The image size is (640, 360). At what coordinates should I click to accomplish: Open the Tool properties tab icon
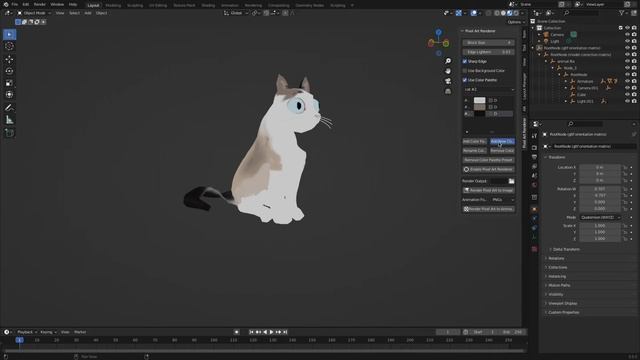coord(534,136)
